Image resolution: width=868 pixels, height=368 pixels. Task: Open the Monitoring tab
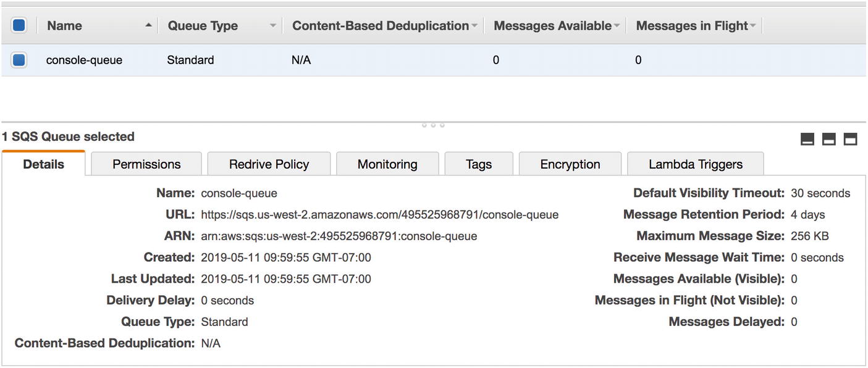click(387, 164)
